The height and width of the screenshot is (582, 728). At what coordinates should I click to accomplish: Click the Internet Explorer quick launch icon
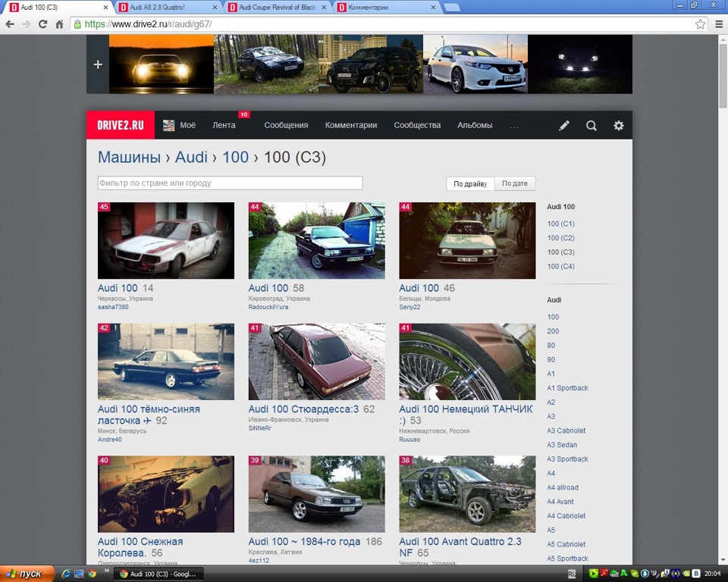click(x=66, y=574)
